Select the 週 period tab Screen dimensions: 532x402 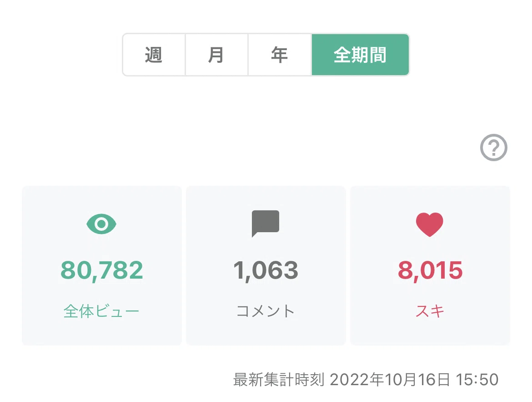154,55
